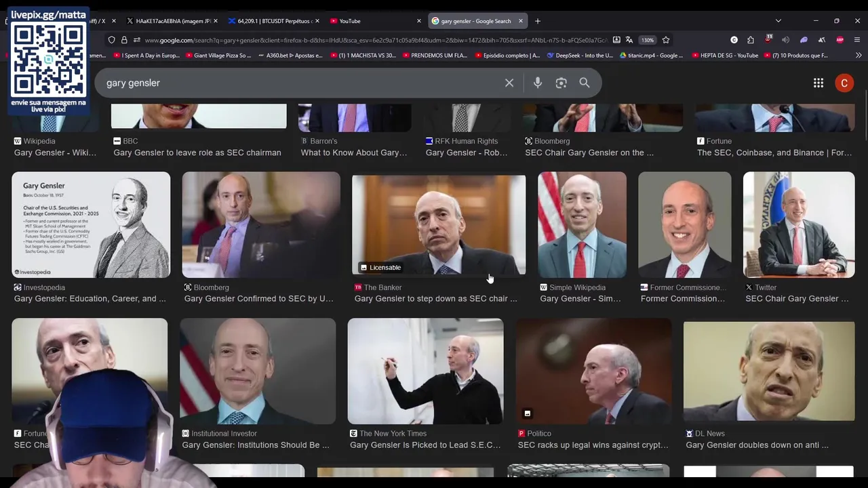
Task: Click the speaker sound extension icon
Action: [x=785, y=40]
